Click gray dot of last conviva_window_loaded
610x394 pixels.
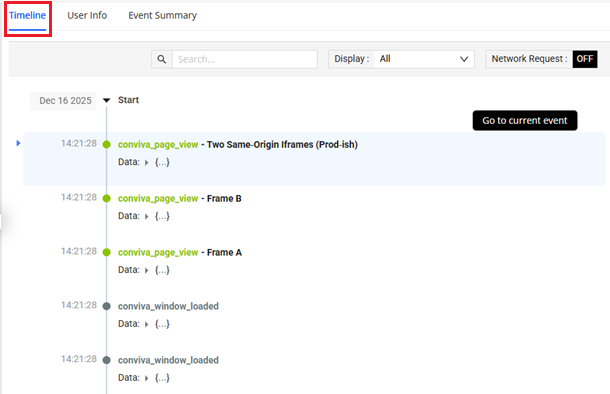pyautogui.click(x=107, y=360)
